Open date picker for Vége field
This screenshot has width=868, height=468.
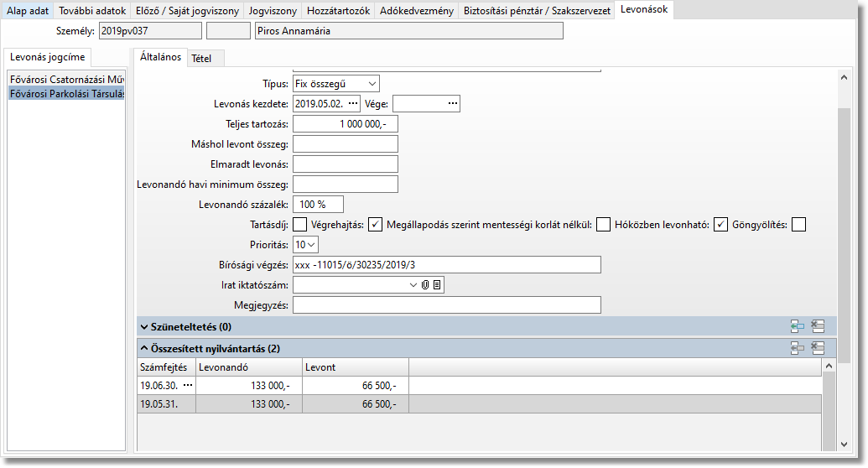[x=453, y=103]
